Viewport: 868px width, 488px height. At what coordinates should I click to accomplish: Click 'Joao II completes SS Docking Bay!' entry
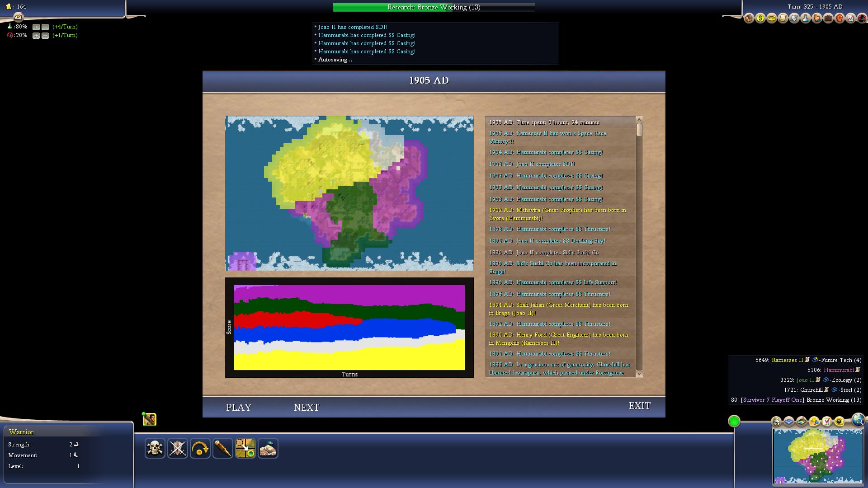pos(561,241)
